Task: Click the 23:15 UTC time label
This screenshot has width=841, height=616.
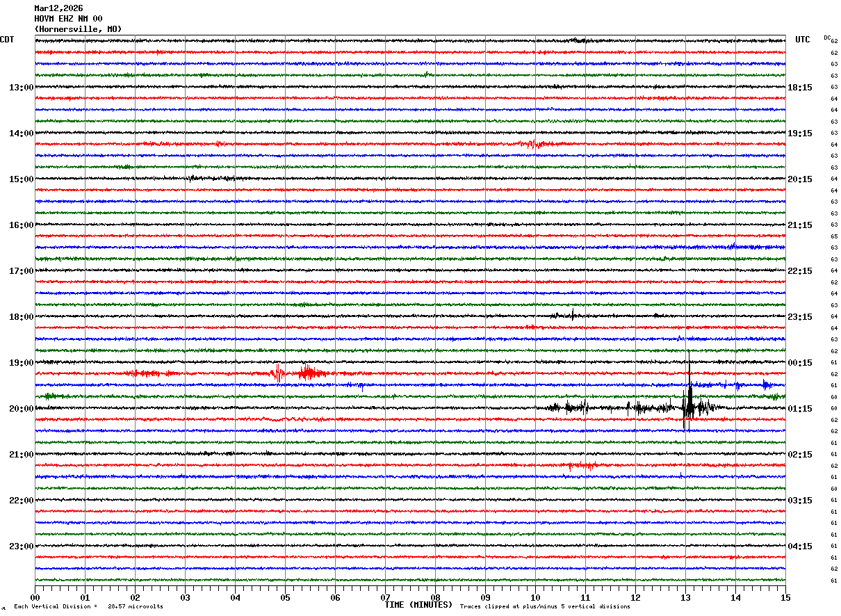Action: coord(800,317)
